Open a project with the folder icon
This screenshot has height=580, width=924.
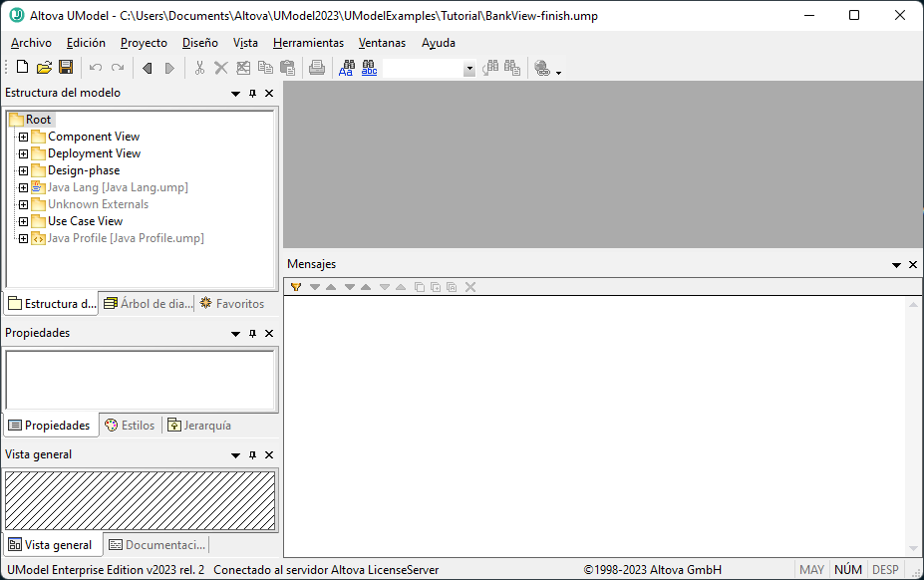tap(44, 68)
